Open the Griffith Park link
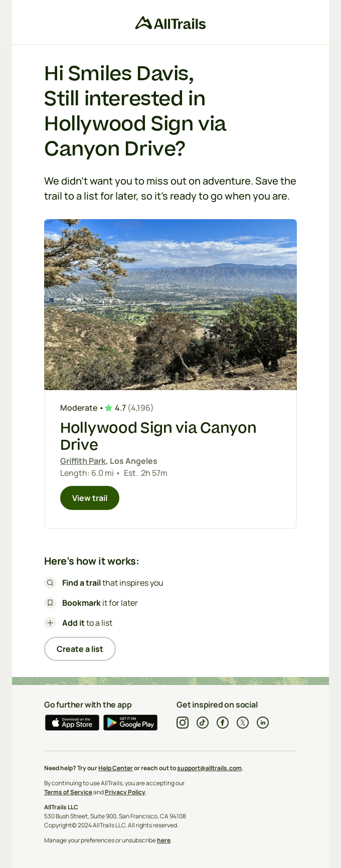Image resolution: width=341 pixels, height=868 pixels. 83,461
